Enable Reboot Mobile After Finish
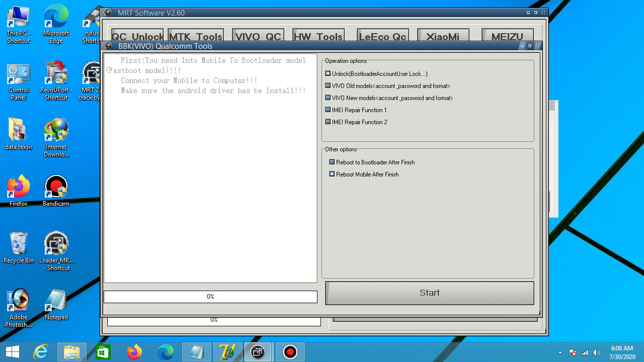Image resolution: width=644 pixels, height=362 pixels. tap(332, 174)
